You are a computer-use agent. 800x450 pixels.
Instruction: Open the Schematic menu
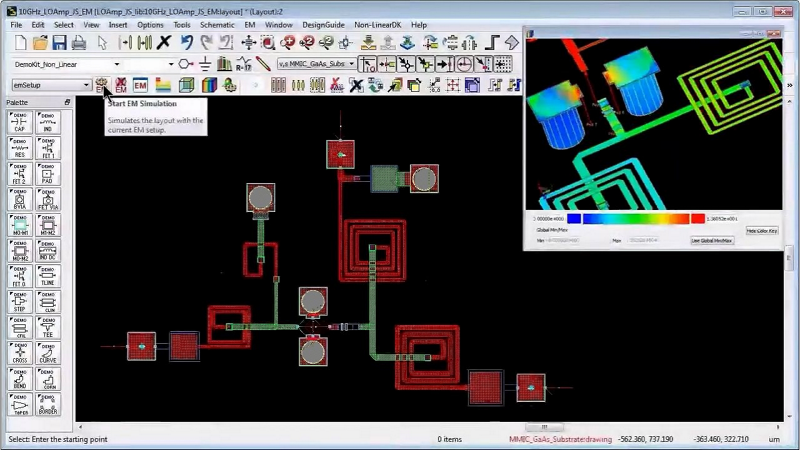(217, 24)
